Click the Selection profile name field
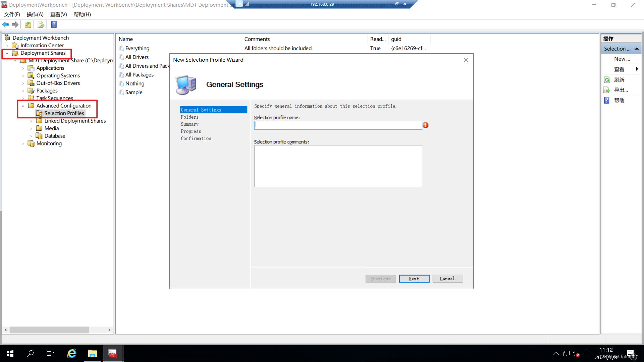The image size is (644, 362). 338,125
